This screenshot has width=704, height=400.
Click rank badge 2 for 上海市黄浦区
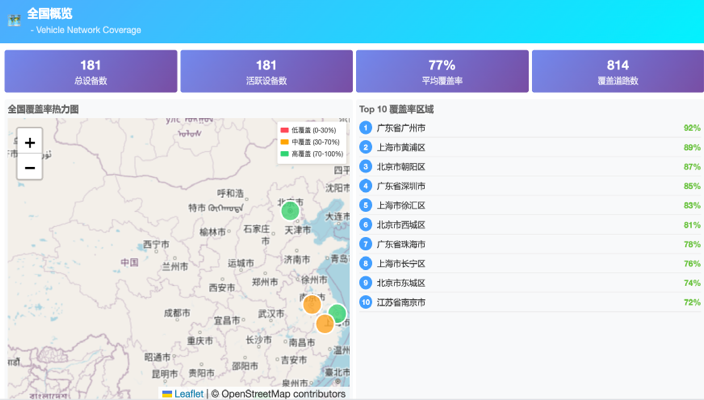click(365, 147)
